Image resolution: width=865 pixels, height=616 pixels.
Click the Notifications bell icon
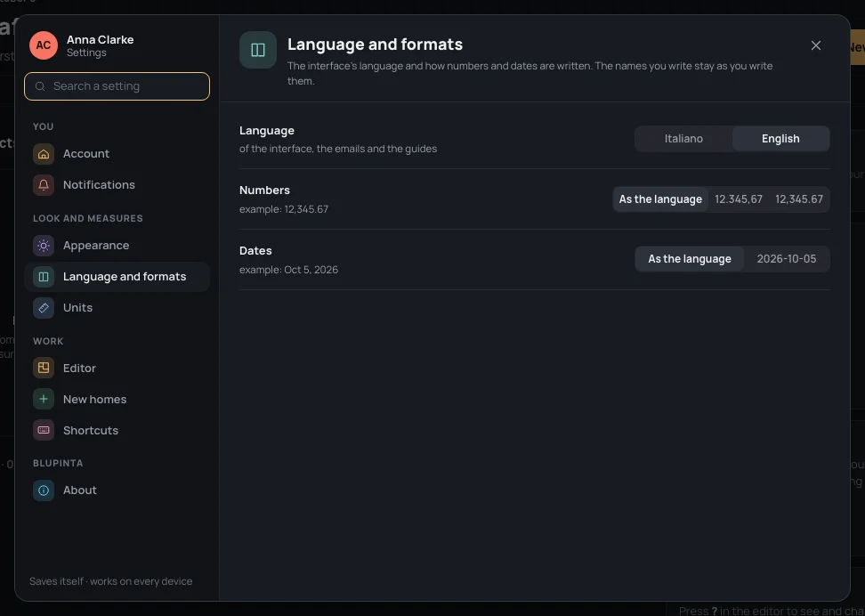click(x=44, y=185)
